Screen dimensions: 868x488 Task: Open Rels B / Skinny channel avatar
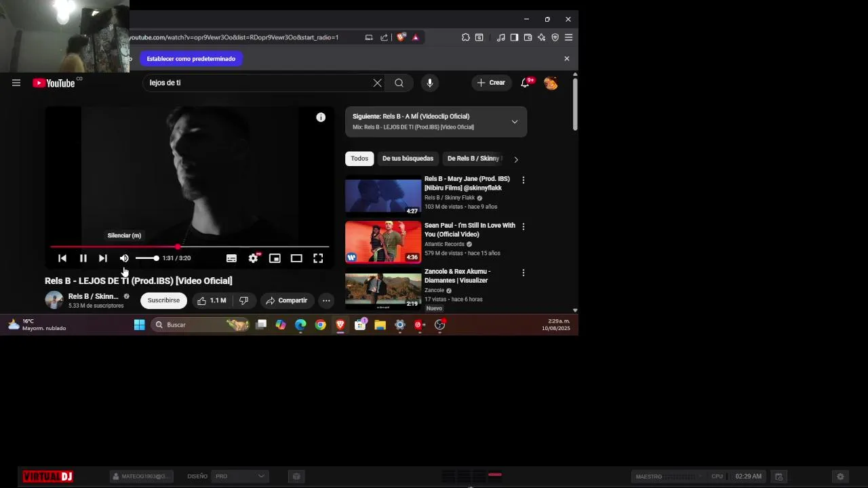(x=54, y=300)
